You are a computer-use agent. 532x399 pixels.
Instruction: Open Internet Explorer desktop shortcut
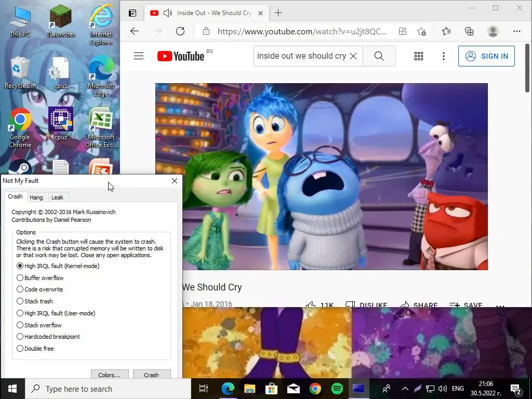(101, 25)
